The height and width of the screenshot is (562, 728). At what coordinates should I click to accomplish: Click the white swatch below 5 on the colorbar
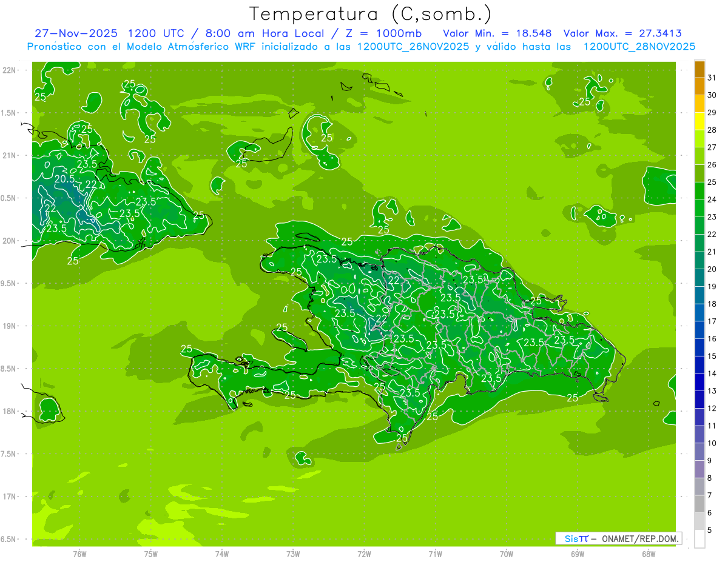(699, 539)
